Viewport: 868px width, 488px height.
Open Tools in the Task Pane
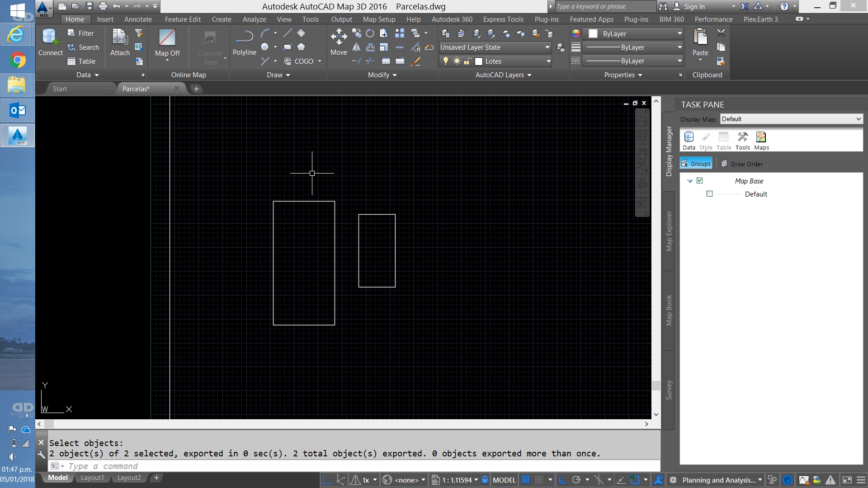click(742, 141)
